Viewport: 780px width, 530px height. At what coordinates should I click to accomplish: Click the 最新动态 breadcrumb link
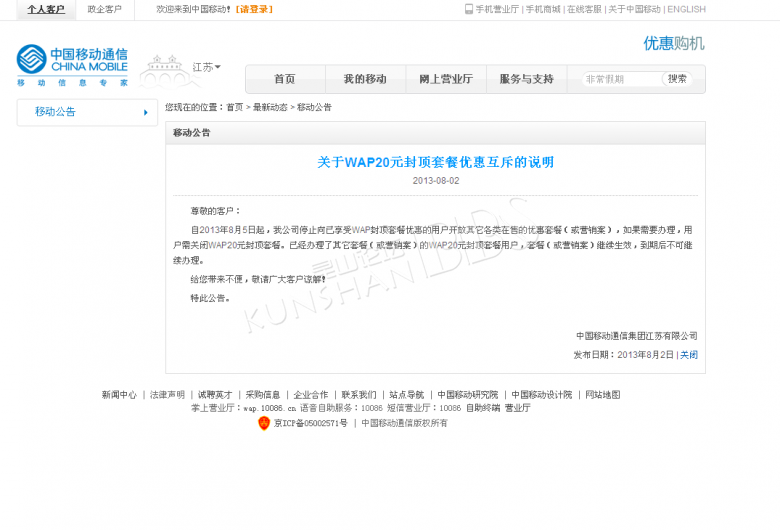(270, 107)
